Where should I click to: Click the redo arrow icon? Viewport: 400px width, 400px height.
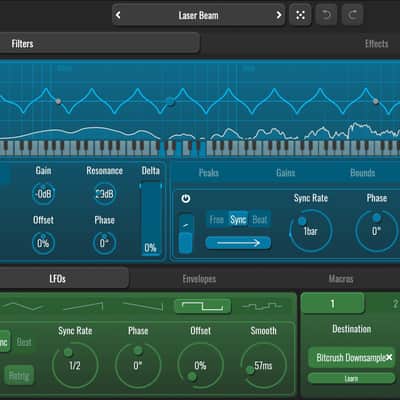352,15
